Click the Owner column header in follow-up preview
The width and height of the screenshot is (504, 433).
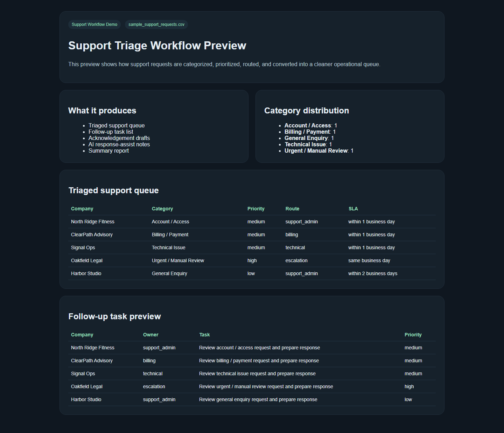pyautogui.click(x=150, y=335)
